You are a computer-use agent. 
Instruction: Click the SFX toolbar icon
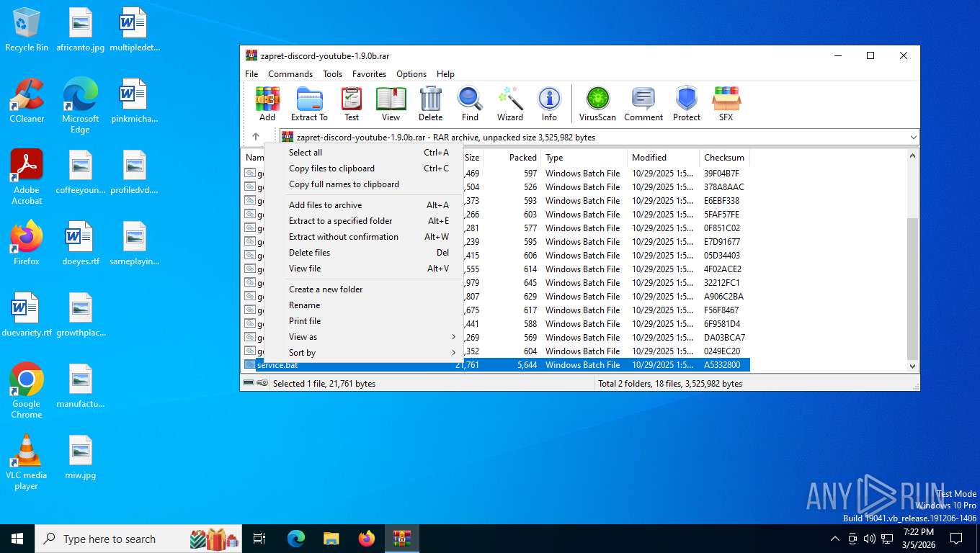click(x=726, y=104)
